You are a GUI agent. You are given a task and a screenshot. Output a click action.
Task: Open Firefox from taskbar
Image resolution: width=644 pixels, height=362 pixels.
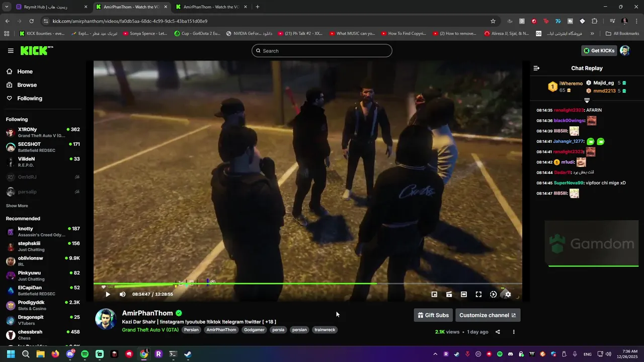click(x=55, y=354)
